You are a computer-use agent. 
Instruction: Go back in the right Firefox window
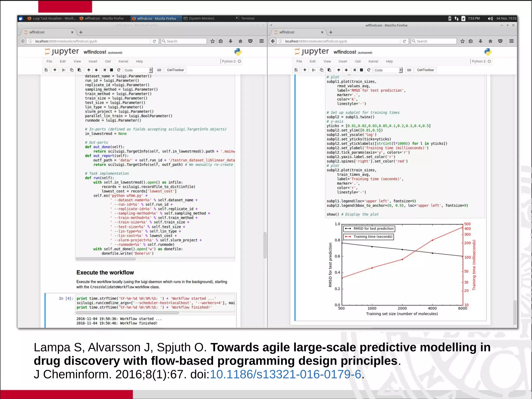273,41
